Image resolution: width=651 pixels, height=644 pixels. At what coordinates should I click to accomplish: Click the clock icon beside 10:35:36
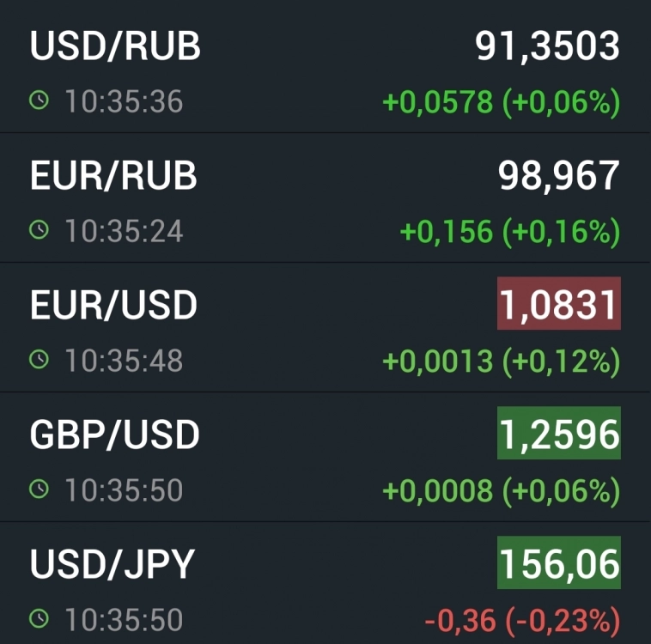pos(39,102)
